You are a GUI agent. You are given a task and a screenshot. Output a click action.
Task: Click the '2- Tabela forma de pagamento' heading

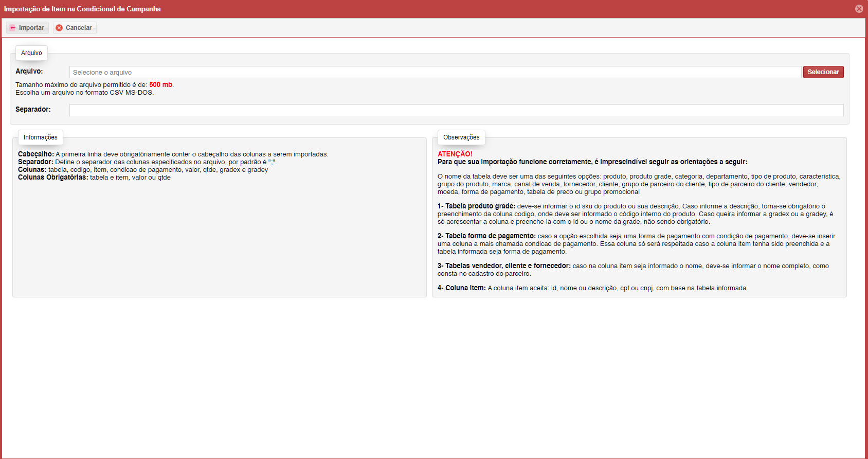(486, 236)
